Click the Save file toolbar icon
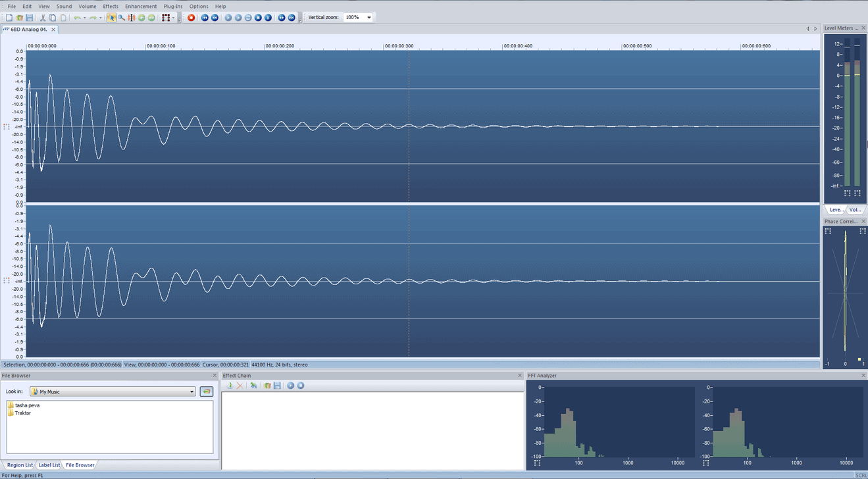The height and width of the screenshot is (479, 868). [30, 18]
